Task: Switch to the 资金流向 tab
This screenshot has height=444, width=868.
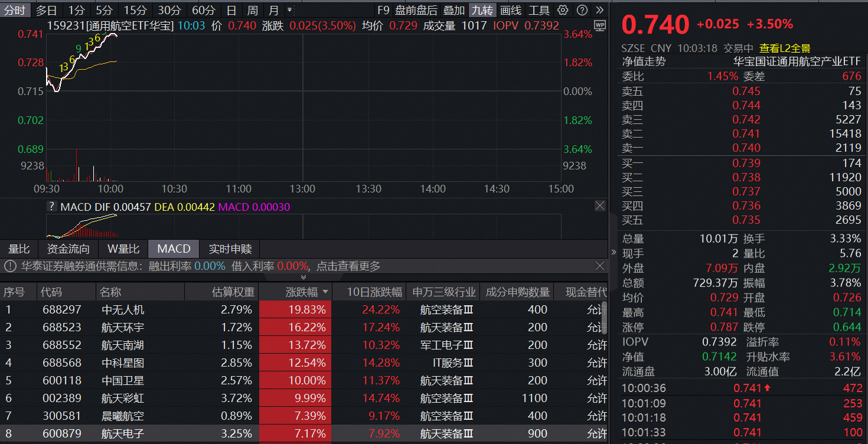Action: [x=69, y=249]
